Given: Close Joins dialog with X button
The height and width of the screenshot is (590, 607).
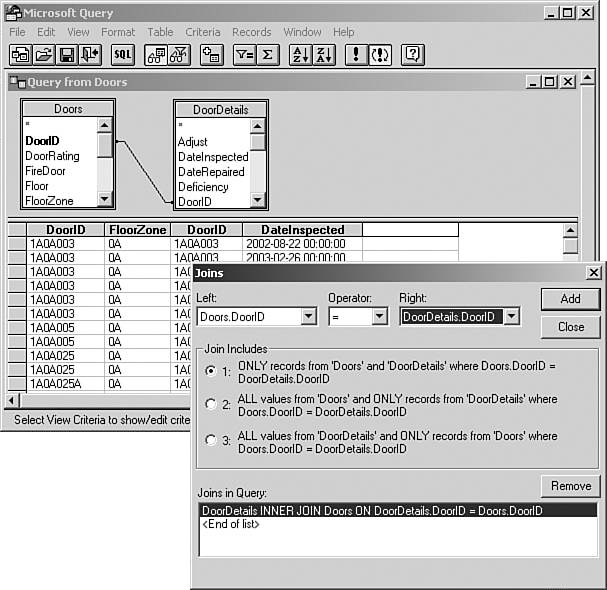Looking at the screenshot, I should pyautogui.click(x=594, y=273).
